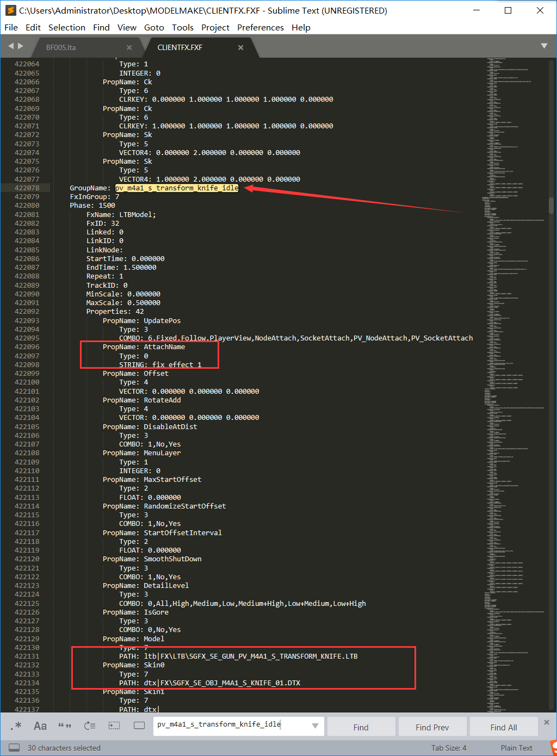Change Plain Text syntax setting

(517, 748)
